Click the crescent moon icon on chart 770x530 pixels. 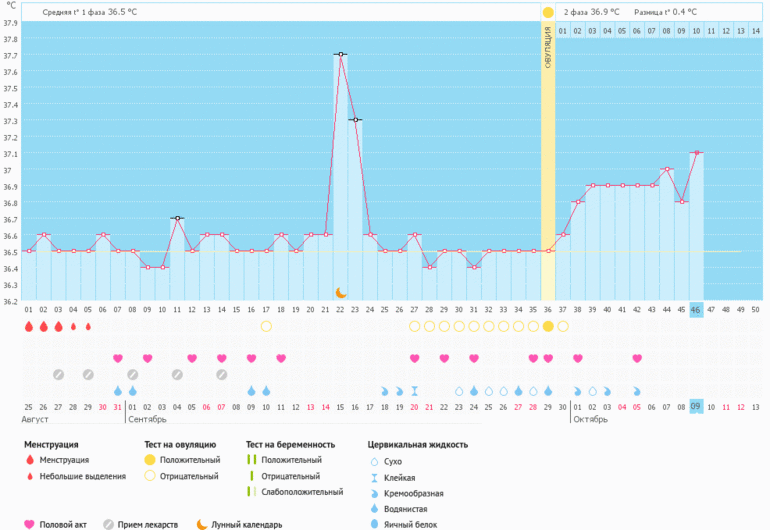click(x=341, y=292)
